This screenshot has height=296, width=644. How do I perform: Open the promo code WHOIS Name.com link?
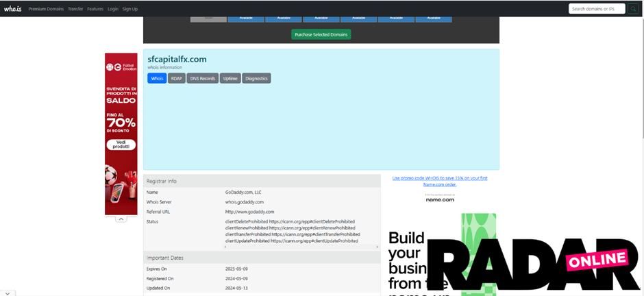click(440, 181)
